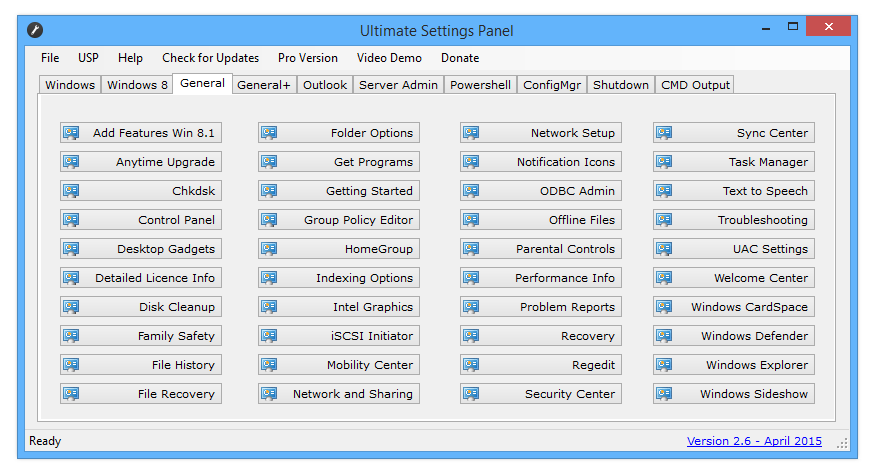Open UAC Settings
Image resolution: width=871 pixels, height=472 pixels.
(734, 249)
